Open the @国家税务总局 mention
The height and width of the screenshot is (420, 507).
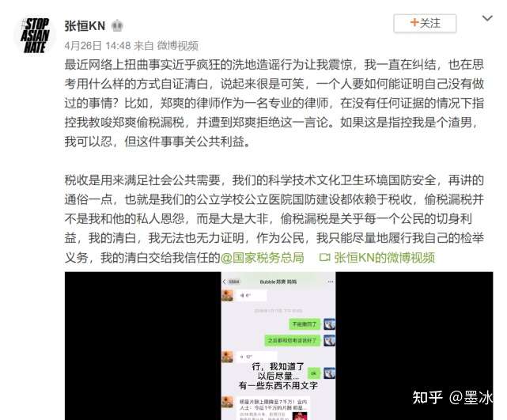pyautogui.click(x=263, y=258)
